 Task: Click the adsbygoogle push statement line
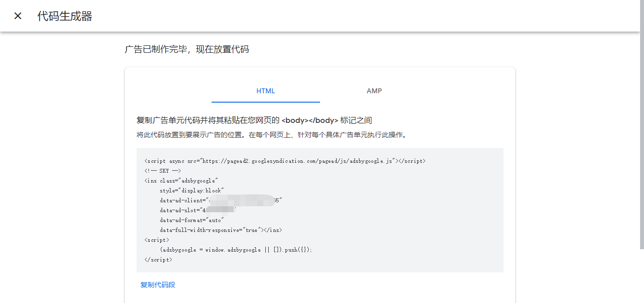click(x=236, y=250)
